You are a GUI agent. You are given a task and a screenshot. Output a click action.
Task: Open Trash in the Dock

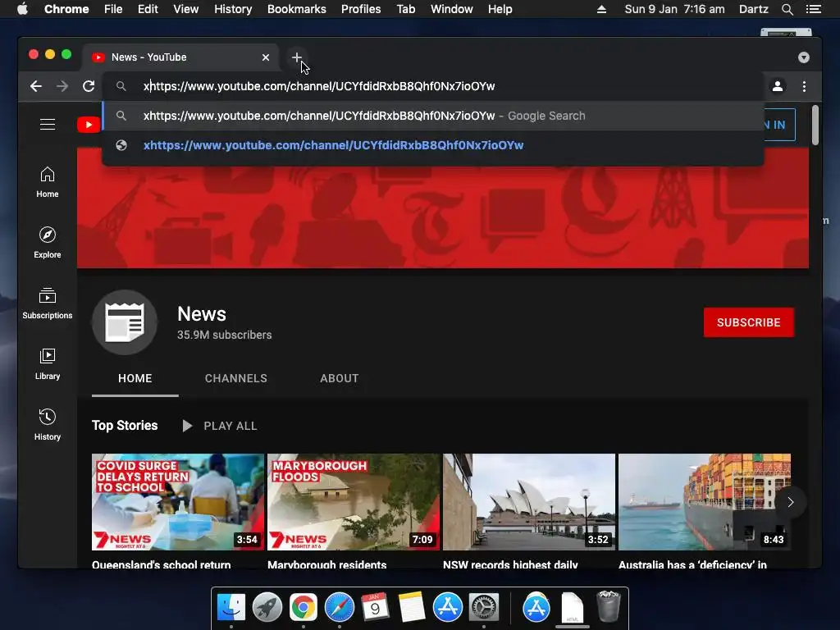click(608, 606)
